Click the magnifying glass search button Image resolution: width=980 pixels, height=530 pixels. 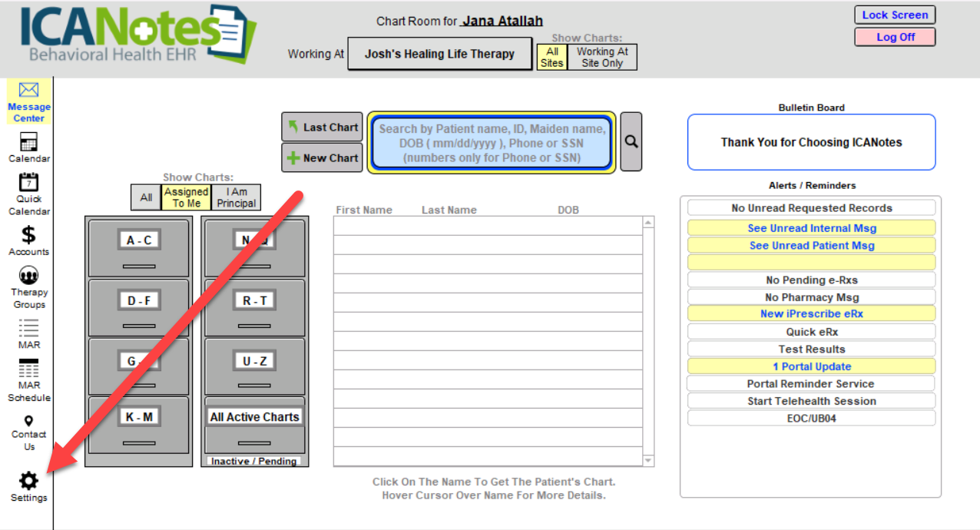631,142
